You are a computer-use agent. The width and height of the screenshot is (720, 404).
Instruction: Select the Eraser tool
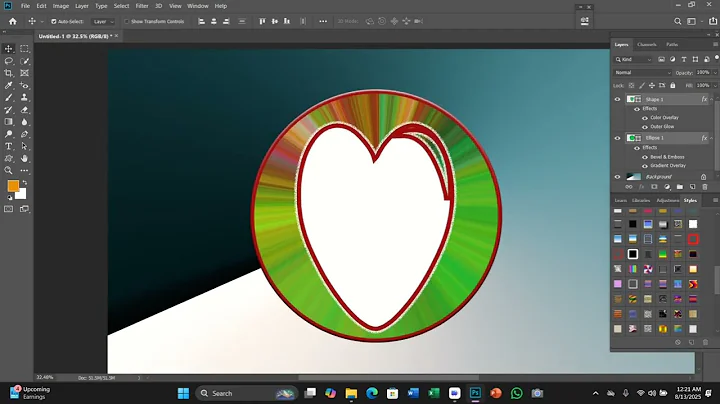(x=24, y=110)
